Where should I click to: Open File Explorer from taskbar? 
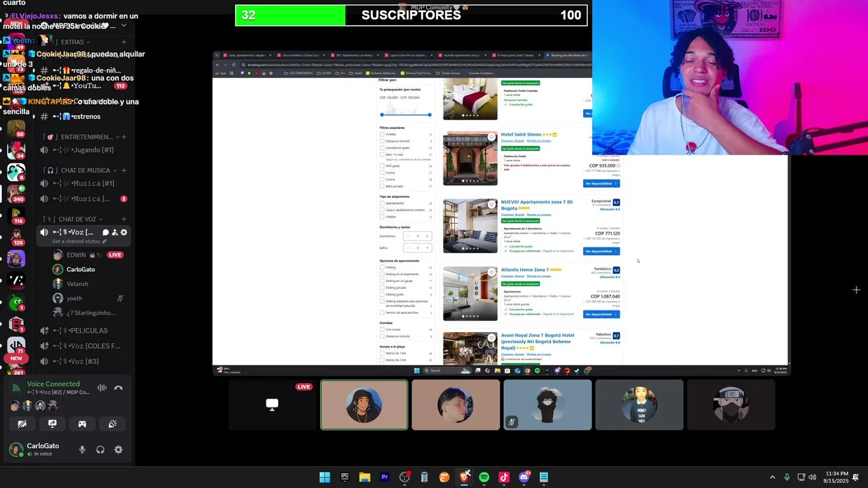tap(365, 477)
